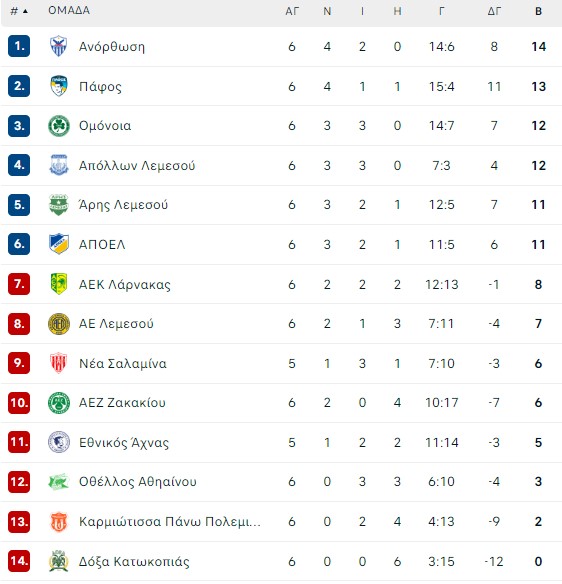
Task: Click the Άρης Λεμεσού green badge
Action: [x=58, y=204]
